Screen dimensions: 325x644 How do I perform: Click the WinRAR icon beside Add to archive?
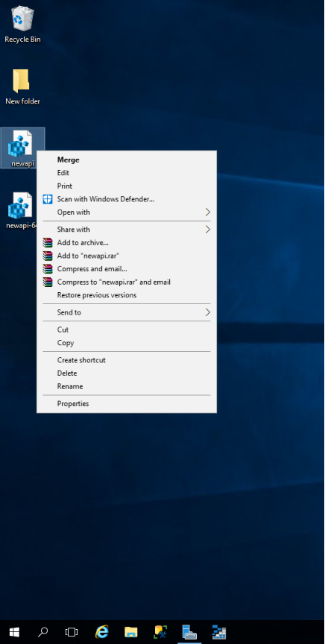click(x=48, y=243)
